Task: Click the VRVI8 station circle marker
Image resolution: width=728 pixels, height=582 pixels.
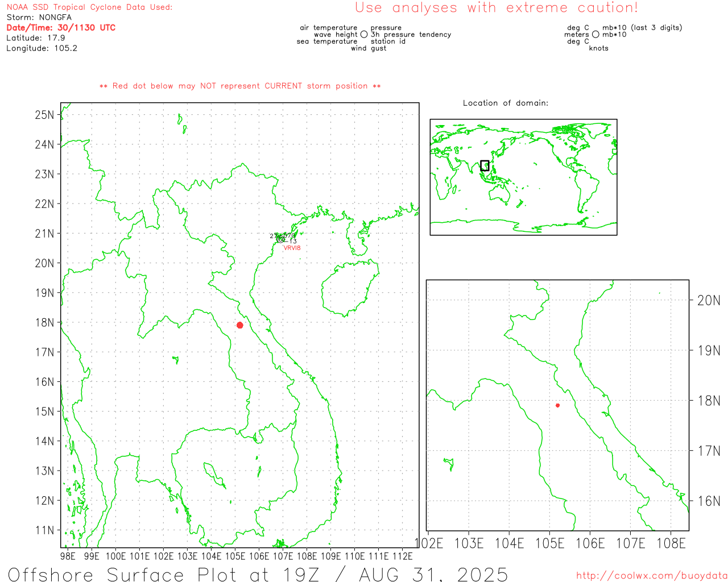Action: tap(280, 239)
